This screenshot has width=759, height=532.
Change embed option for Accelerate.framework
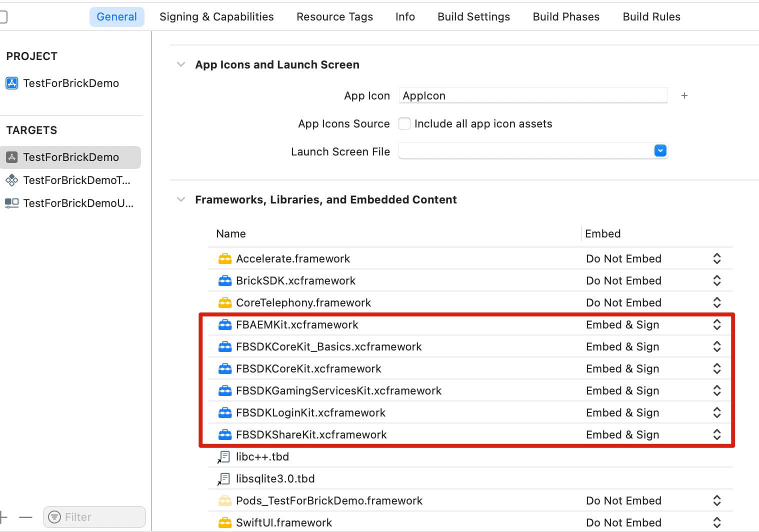pos(716,258)
